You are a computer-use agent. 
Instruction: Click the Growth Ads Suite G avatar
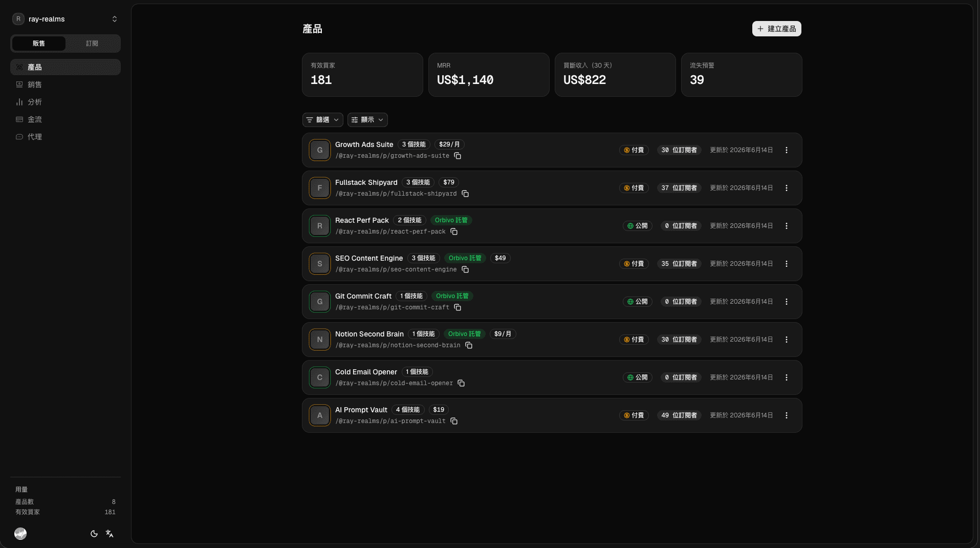pos(320,150)
